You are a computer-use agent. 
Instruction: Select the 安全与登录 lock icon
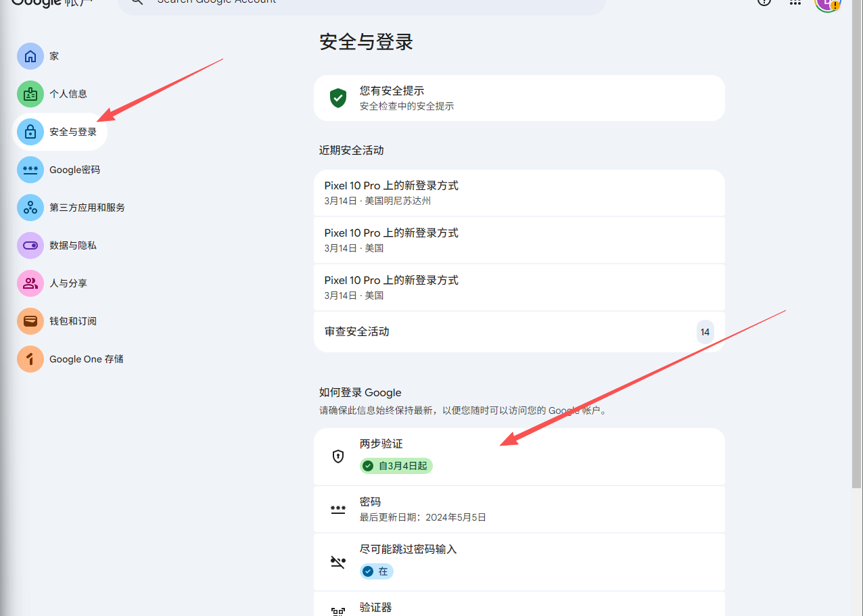point(30,132)
